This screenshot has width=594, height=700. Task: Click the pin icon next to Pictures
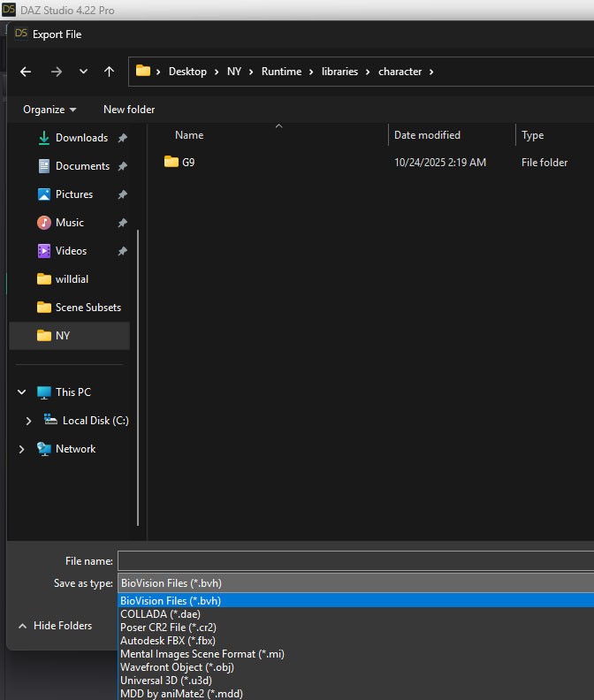coord(122,194)
